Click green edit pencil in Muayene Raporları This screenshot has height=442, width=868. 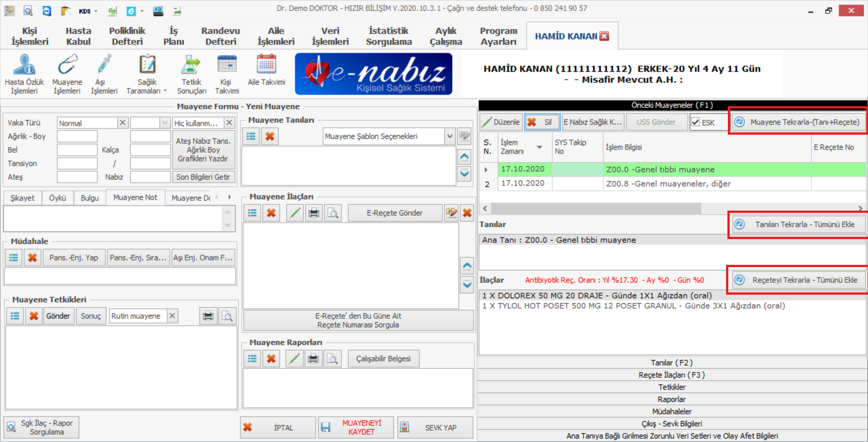294,359
